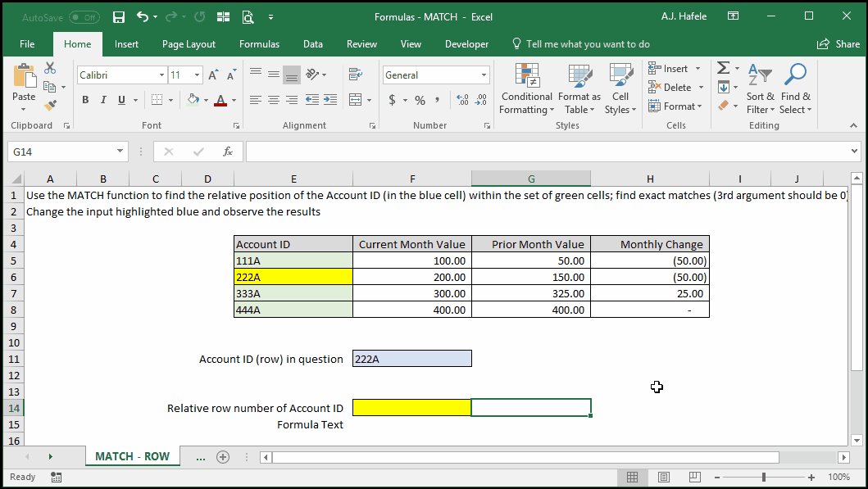The image size is (868, 489).
Task: Increase font size with the larger A
Action: pos(213,75)
